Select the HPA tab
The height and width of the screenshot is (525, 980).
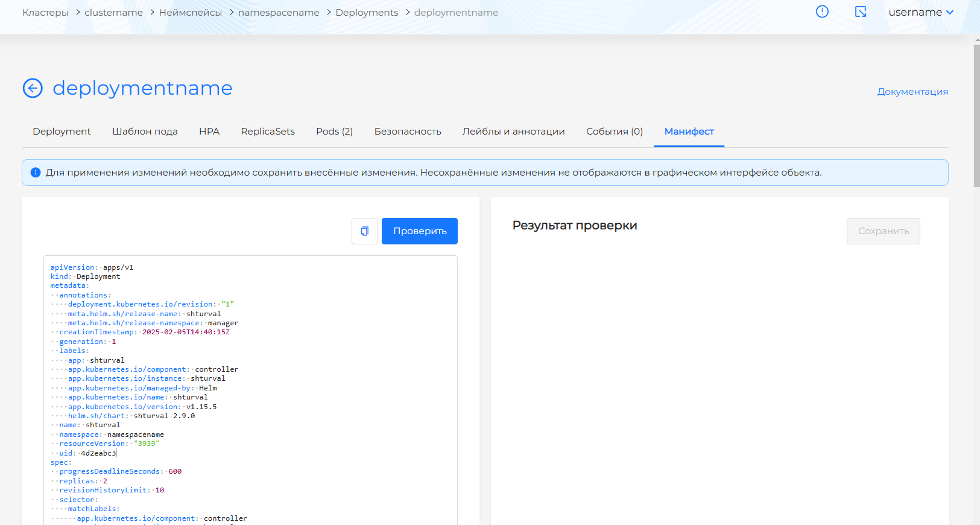(x=209, y=132)
